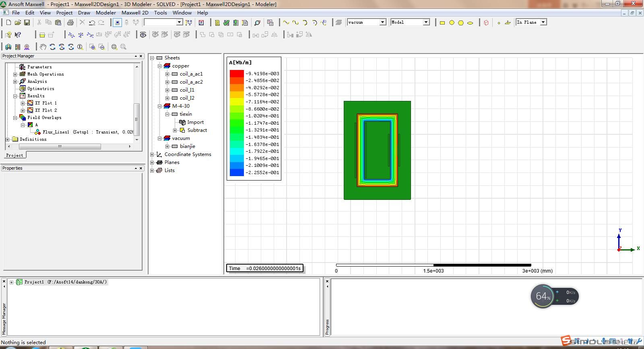This screenshot has width=644, height=349.
Task: Open the File menu
Action: coord(16,13)
